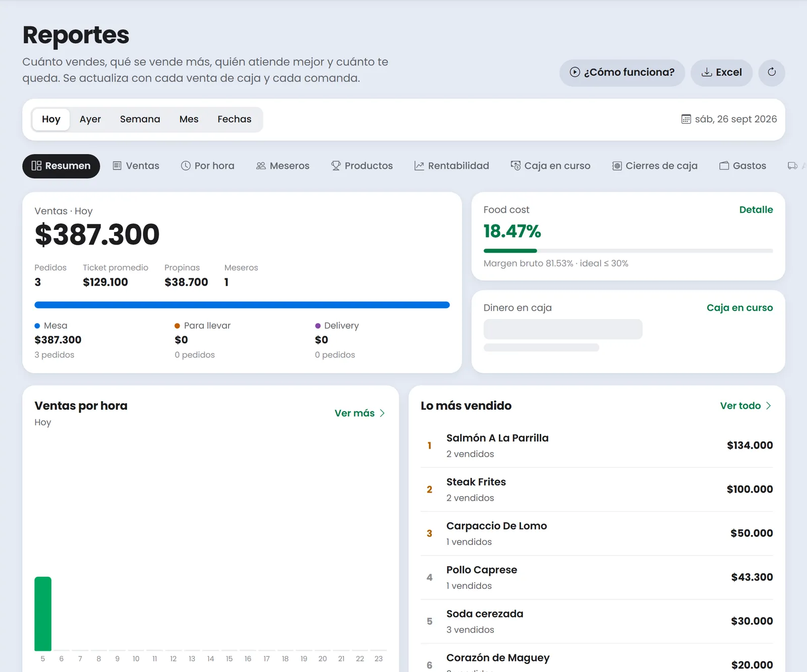This screenshot has width=807, height=672.
Task: Open the Resumen tab
Action: (61, 166)
